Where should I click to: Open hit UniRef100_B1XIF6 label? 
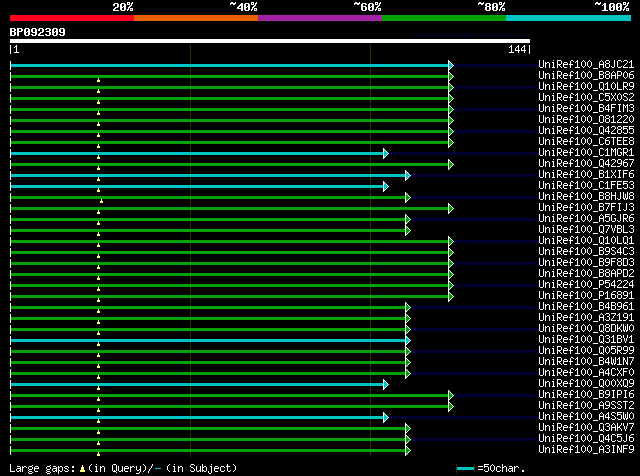coord(586,174)
